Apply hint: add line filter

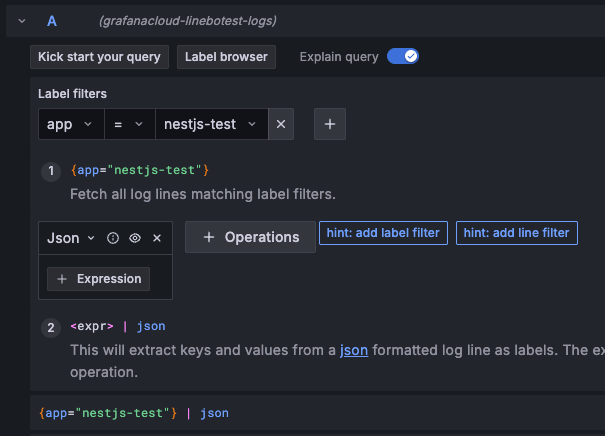(x=517, y=233)
